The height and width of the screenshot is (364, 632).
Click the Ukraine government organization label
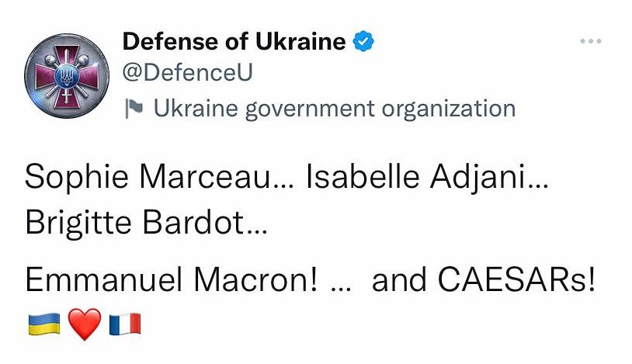(334, 109)
